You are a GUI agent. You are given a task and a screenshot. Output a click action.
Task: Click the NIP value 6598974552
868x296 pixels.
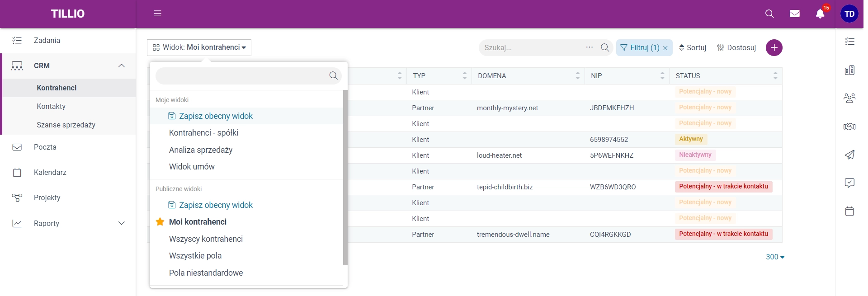[609, 140]
